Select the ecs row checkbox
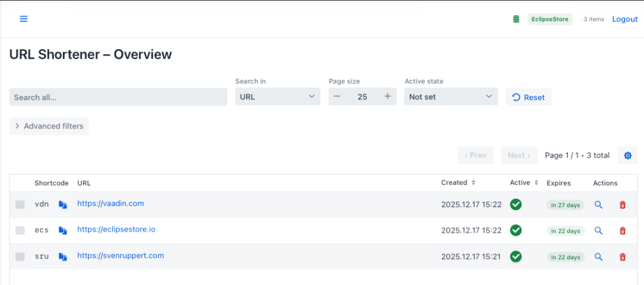The height and width of the screenshot is (285, 644). tap(20, 231)
